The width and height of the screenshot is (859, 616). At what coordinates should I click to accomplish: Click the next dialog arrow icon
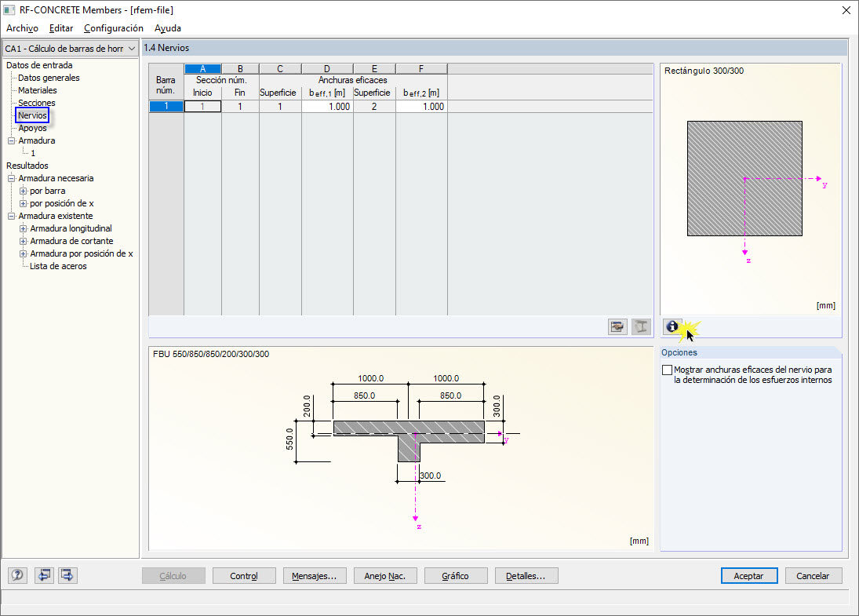pos(67,575)
